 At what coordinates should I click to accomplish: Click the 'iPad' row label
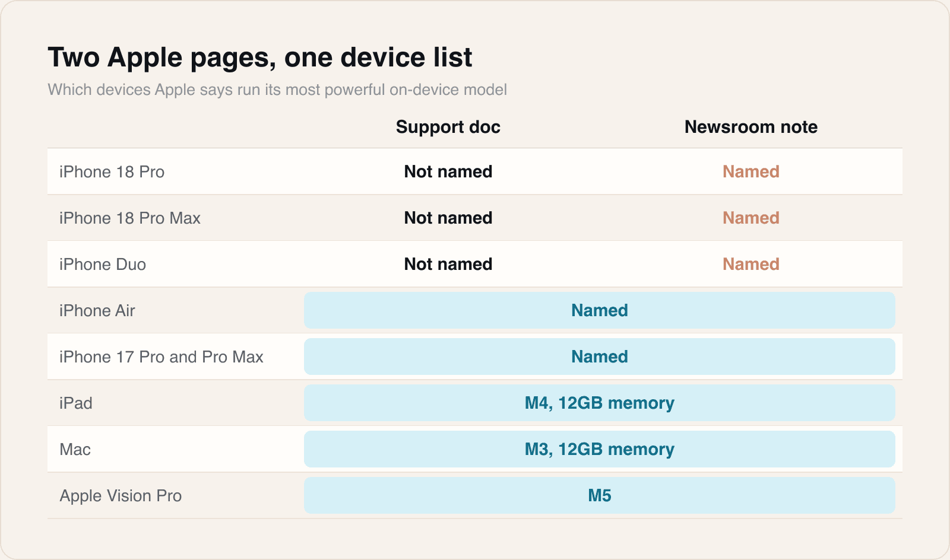coord(76,403)
